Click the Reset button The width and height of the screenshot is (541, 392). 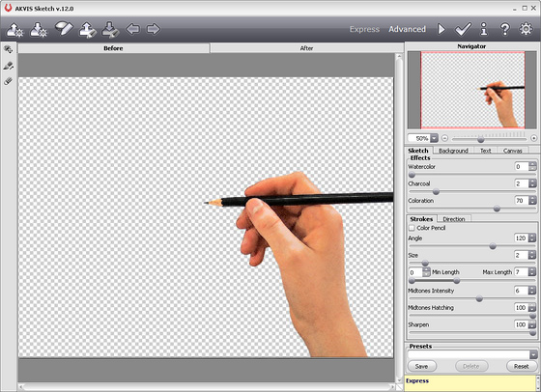point(521,366)
